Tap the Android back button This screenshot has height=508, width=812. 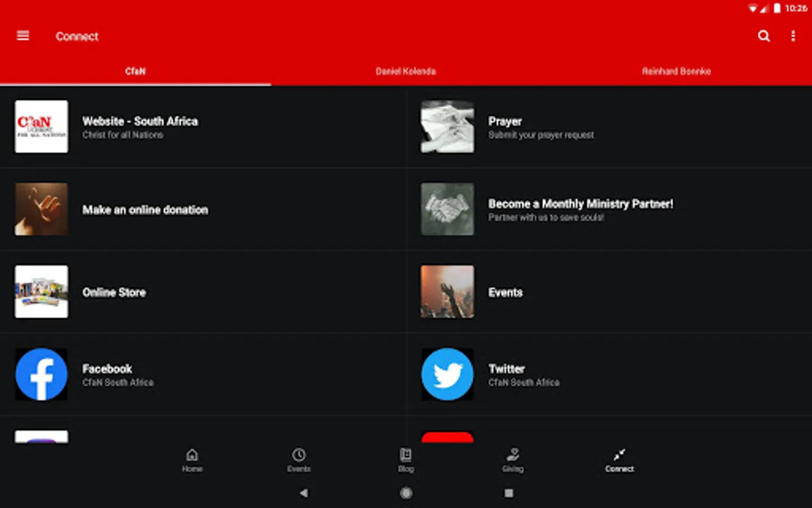[304, 493]
